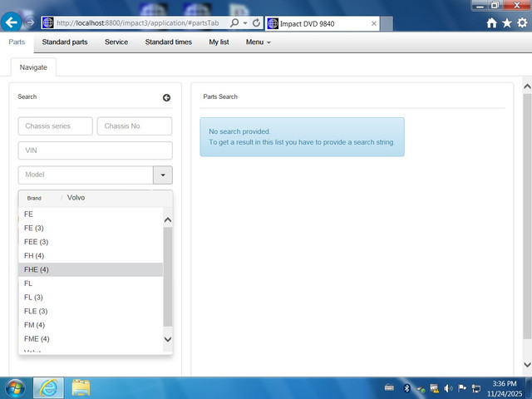
Task: Click the network tray icon
Action: click(x=476, y=388)
